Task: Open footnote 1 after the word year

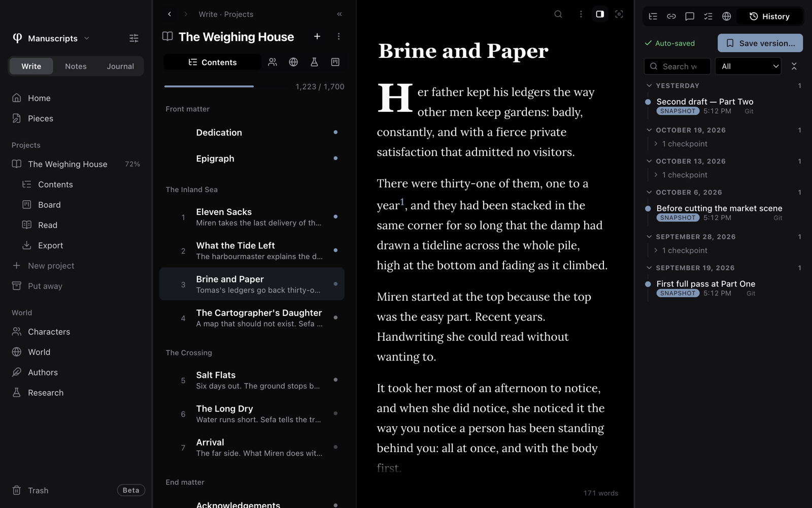Action: pyautogui.click(x=402, y=202)
